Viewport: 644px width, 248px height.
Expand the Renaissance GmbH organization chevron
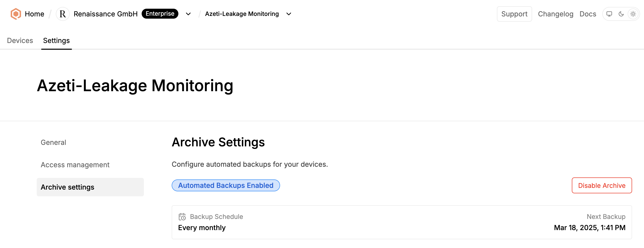[x=188, y=14]
